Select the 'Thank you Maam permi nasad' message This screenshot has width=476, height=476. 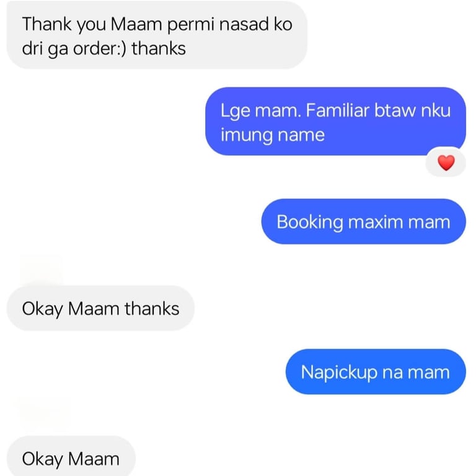click(157, 36)
